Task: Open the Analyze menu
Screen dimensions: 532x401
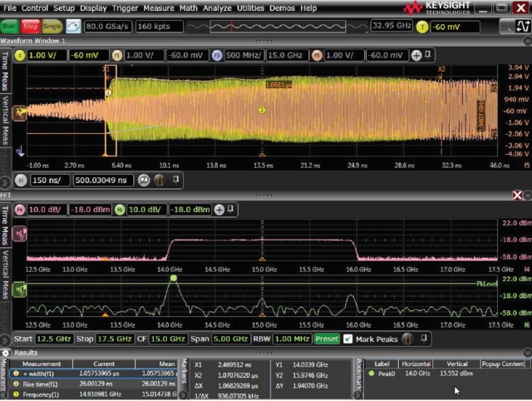Action: point(217,7)
